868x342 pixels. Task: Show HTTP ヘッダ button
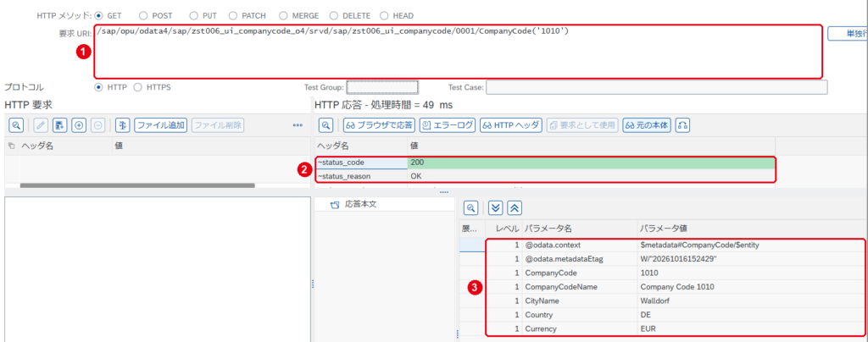pyautogui.click(x=511, y=125)
